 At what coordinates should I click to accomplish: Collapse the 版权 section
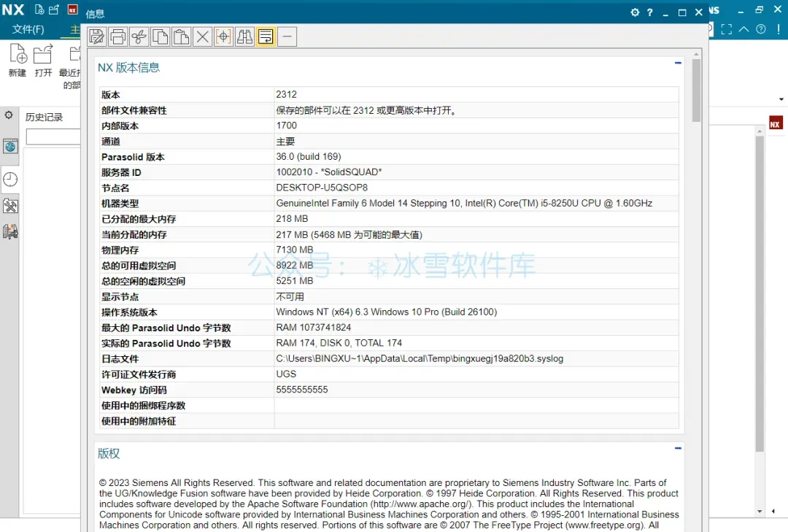click(x=678, y=448)
